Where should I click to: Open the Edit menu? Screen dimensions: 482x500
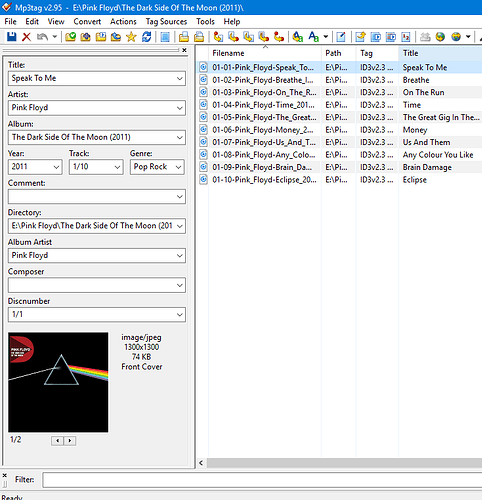click(32, 22)
